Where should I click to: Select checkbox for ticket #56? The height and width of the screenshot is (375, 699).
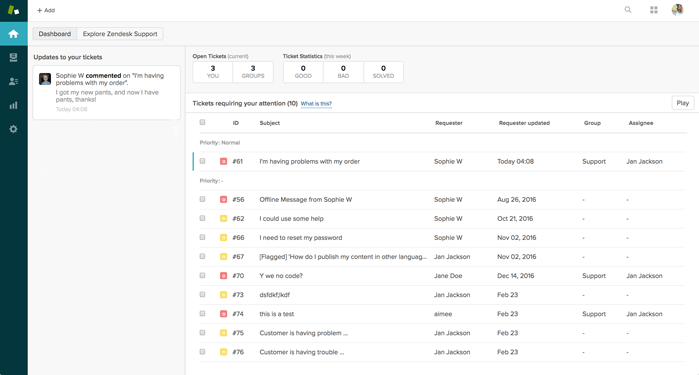click(202, 199)
